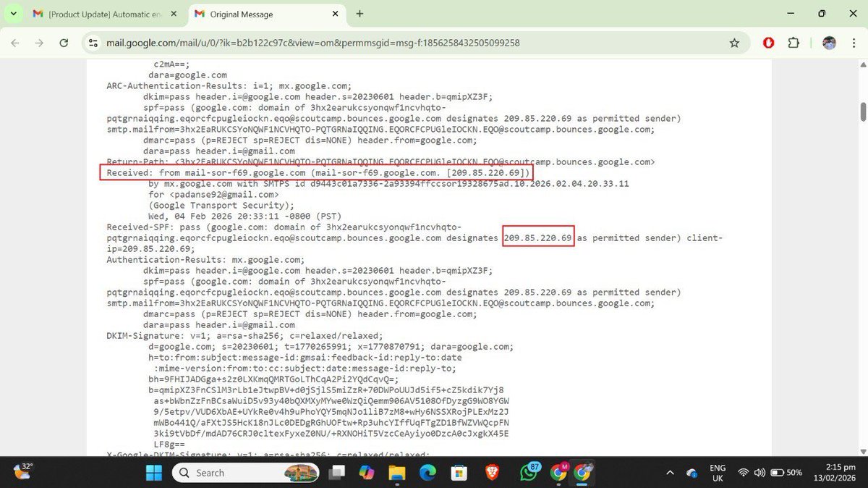Click the 'LF8g==' signature line

(x=169, y=445)
